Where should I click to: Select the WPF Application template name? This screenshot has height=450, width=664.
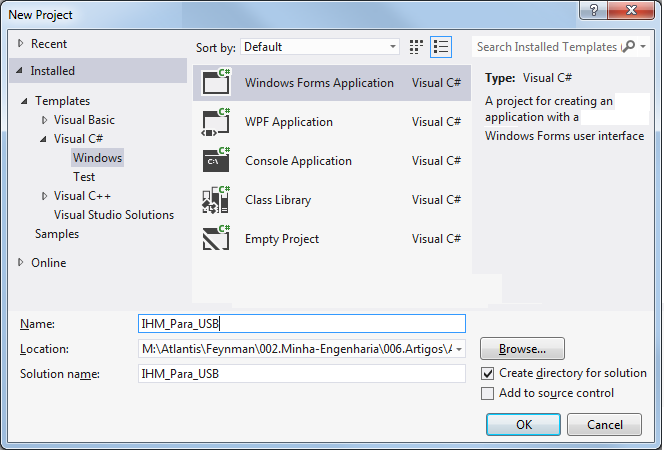pyautogui.click(x=289, y=122)
